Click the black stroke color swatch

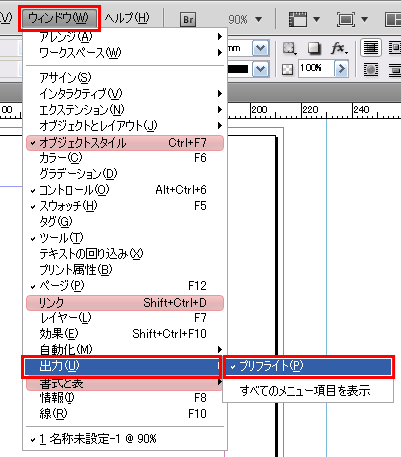click(x=238, y=69)
